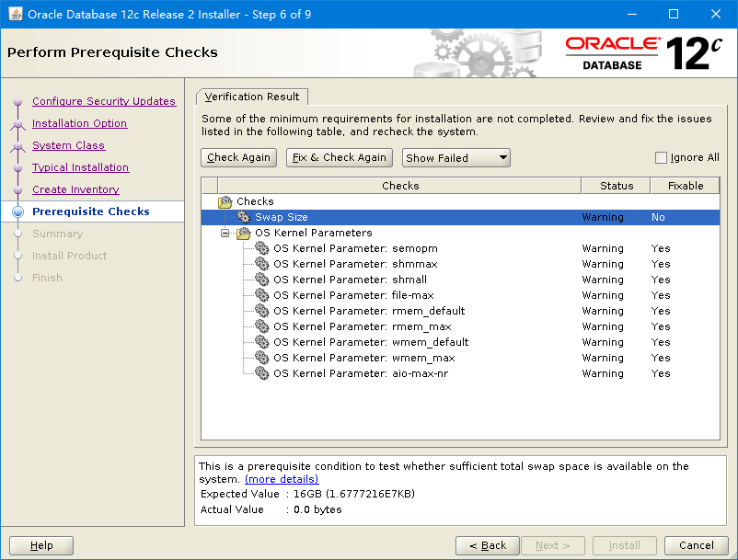Select the OS Kernel Parameters tree node
Viewport: 738px width, 560px height.
point(314,233)
